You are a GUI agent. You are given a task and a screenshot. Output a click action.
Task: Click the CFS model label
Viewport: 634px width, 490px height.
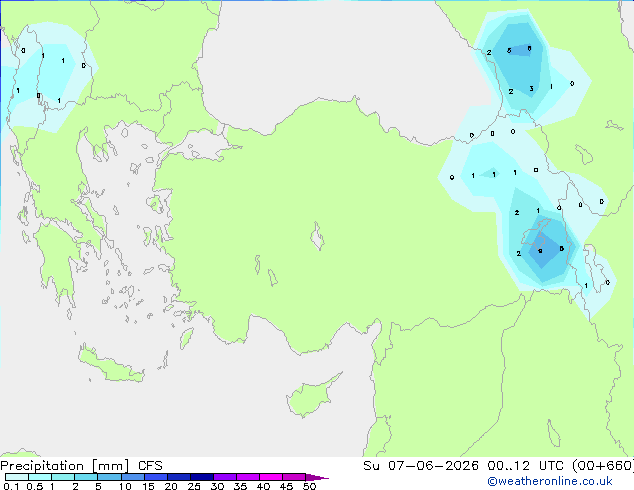tap(150, 466)
